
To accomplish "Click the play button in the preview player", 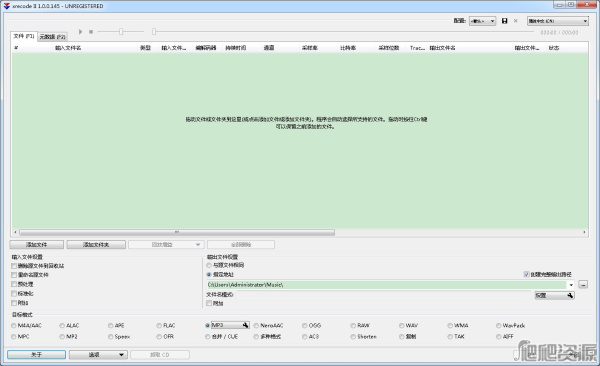I will coord(80,32).
